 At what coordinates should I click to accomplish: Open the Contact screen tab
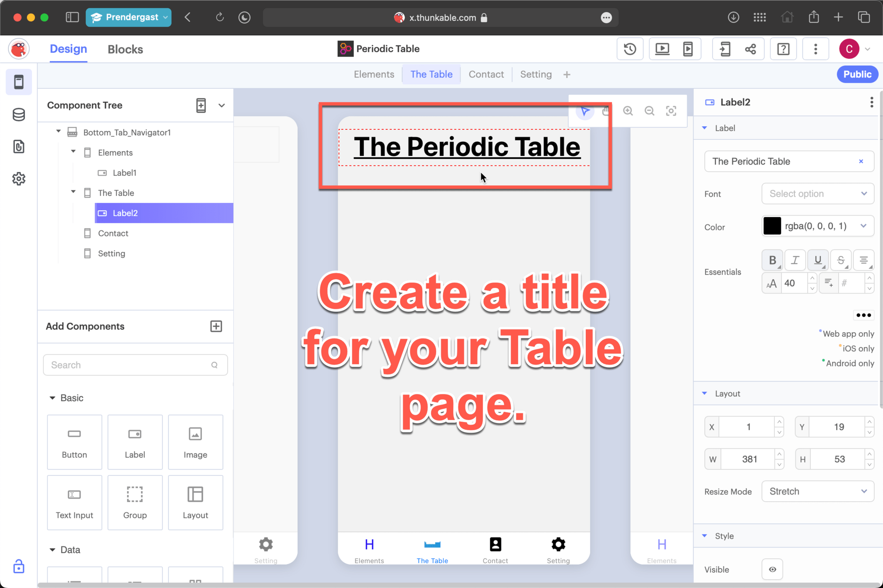(x=486, y=74)
